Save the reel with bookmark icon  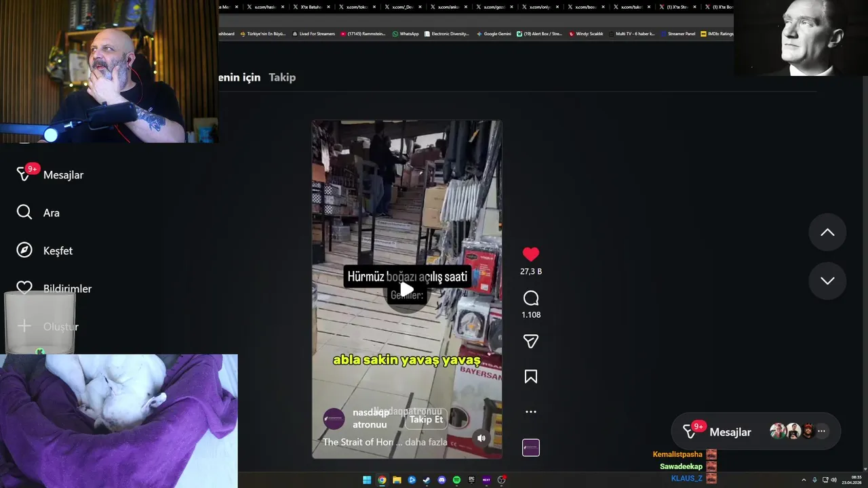[531, 377]
